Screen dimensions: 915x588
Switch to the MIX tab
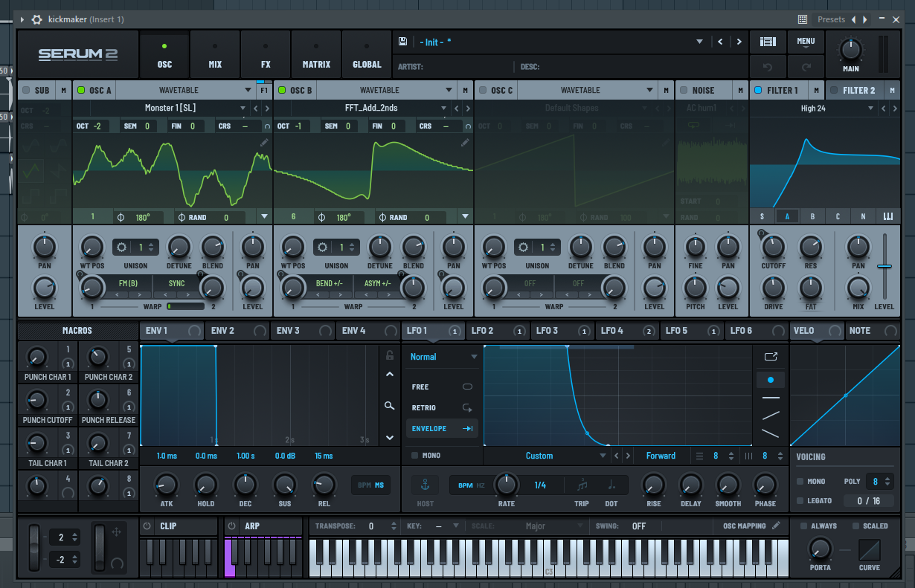[215, 55]
